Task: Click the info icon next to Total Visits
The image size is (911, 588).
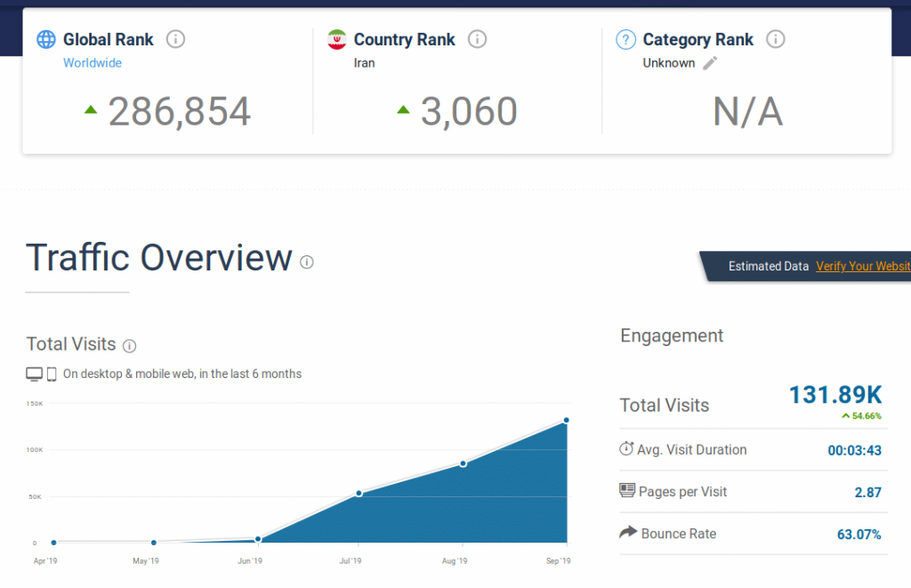Action: [x=130, y=345]
